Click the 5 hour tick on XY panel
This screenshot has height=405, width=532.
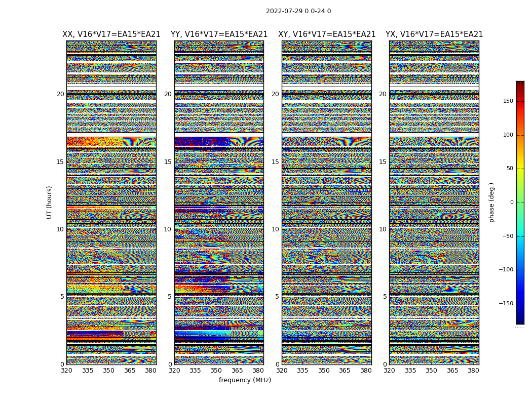(x=277, y=297)
